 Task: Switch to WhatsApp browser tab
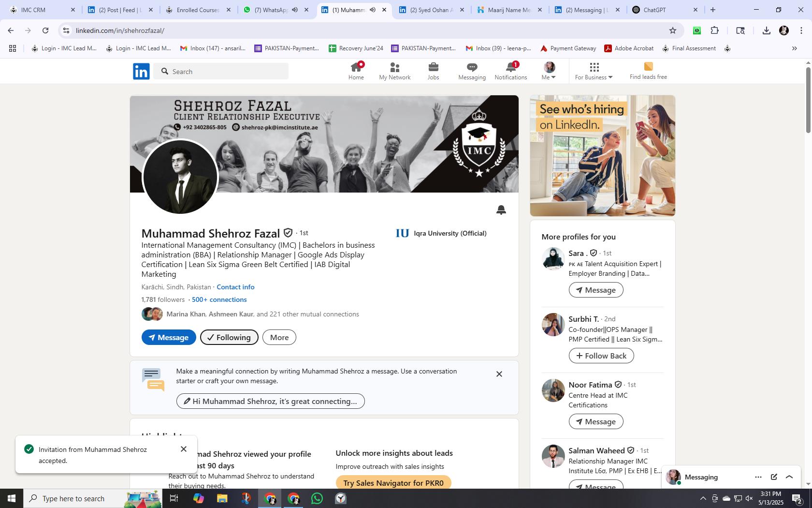pyautogui.click(x=269, y=10)
